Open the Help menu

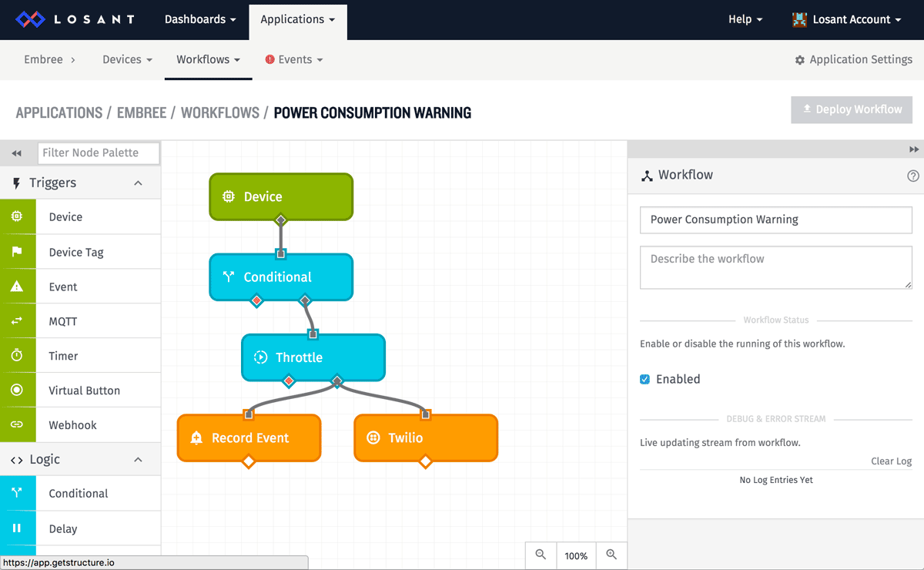click(x=744, y=19)
